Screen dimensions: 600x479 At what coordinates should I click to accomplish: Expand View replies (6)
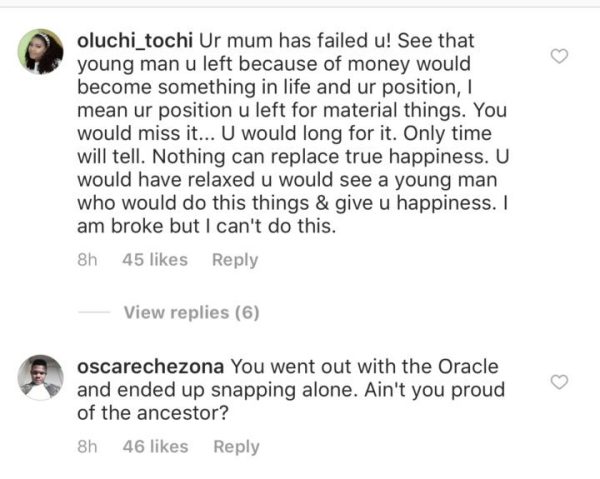pyautogui.click(x=191, y=313)
